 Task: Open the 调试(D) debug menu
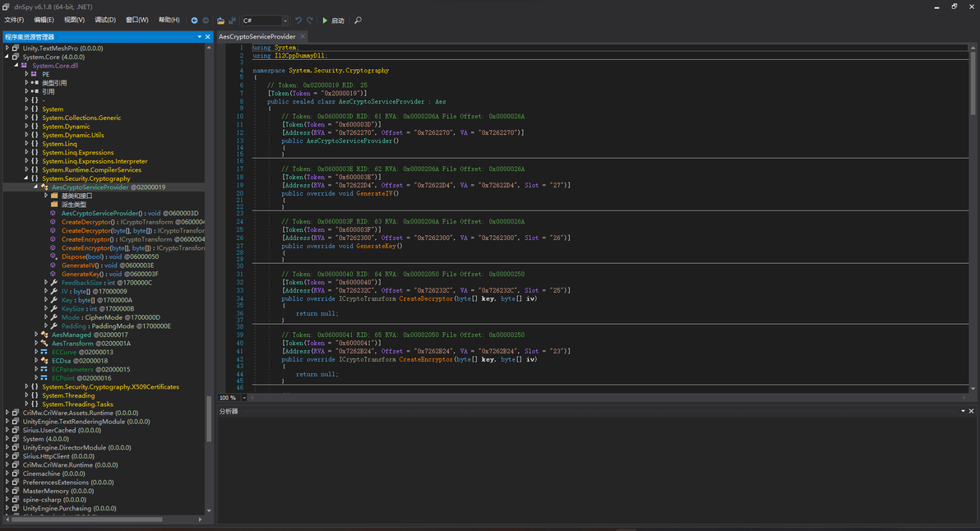(x=104, y=20)
